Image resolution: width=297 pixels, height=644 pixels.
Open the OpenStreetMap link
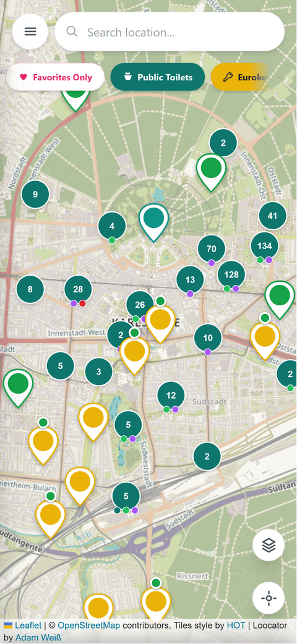tap(89, 625)
